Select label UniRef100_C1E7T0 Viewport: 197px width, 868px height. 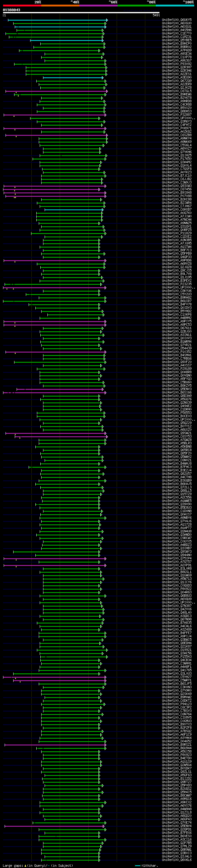[177, 33]
